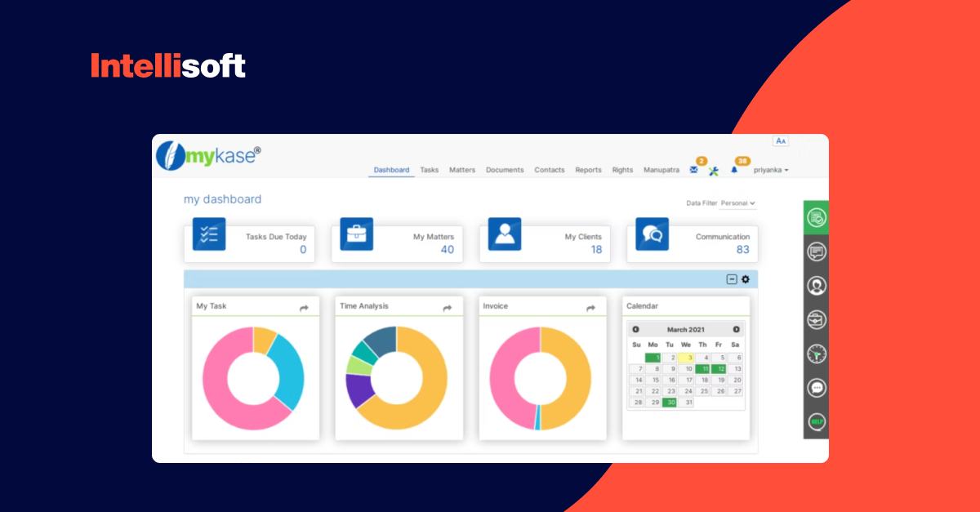This screenshot has height=512, width=980.
Task: Select March 17 on the calendar
Action: coord(686,380)
